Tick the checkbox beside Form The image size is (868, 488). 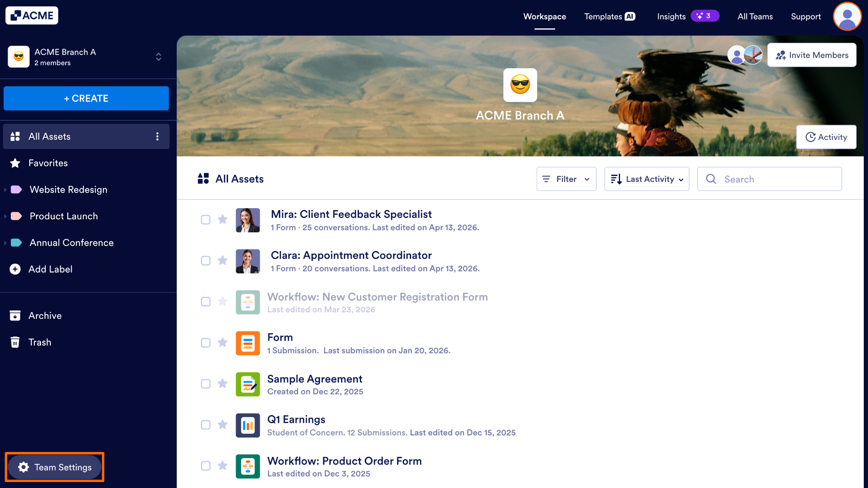point(206,343)
